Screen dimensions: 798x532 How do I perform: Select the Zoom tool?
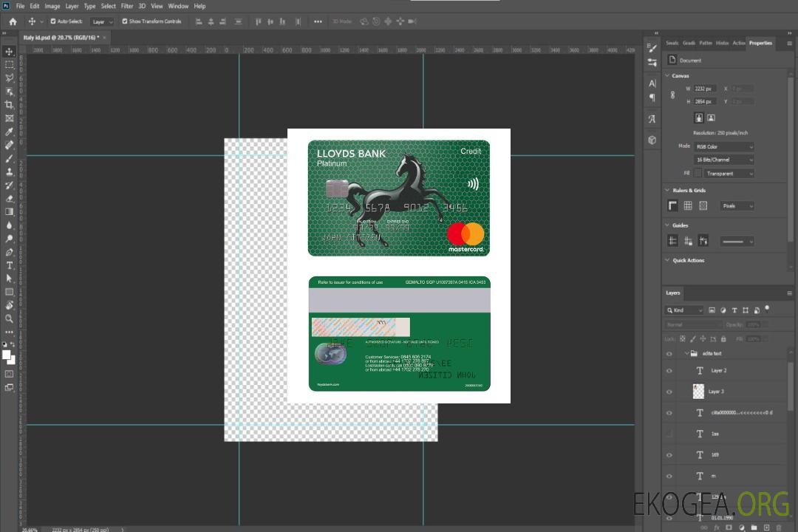[9, 318]
